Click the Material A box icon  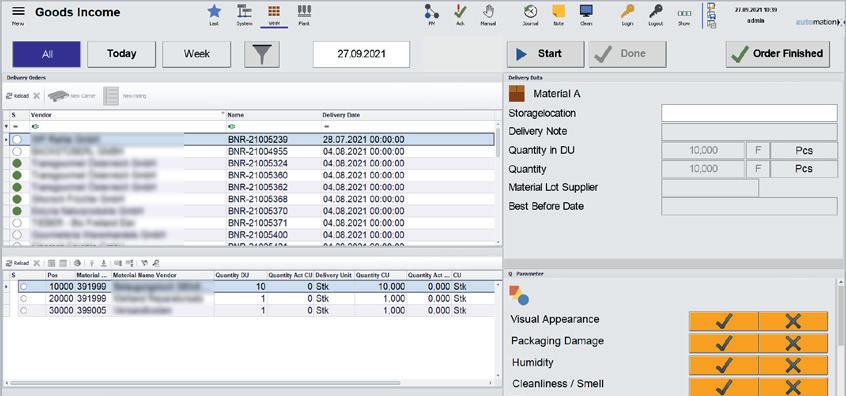516,94
